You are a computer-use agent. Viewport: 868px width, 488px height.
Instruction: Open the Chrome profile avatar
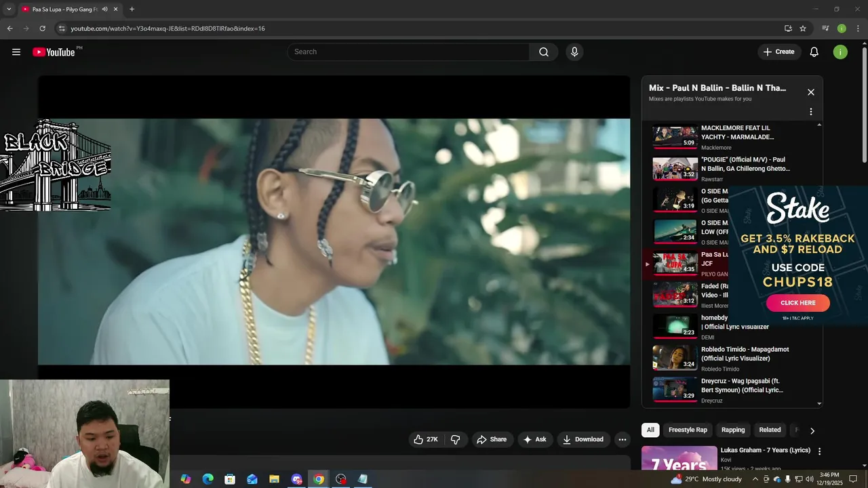(842, 28)
